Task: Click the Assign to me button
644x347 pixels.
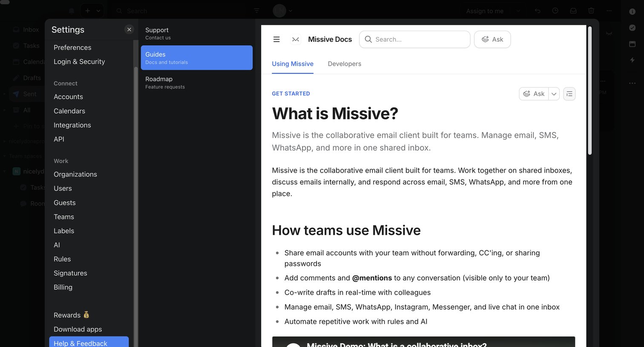Action: coord(485,11)
